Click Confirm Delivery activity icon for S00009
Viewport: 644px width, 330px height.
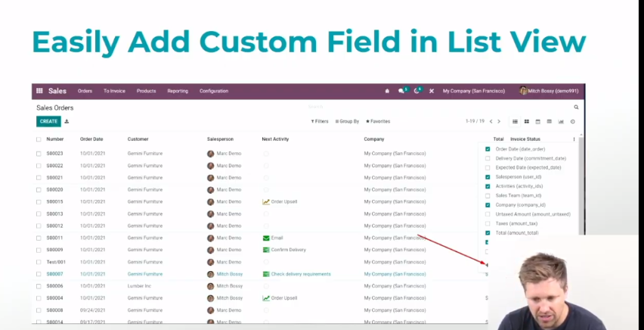tap(266, 250)
